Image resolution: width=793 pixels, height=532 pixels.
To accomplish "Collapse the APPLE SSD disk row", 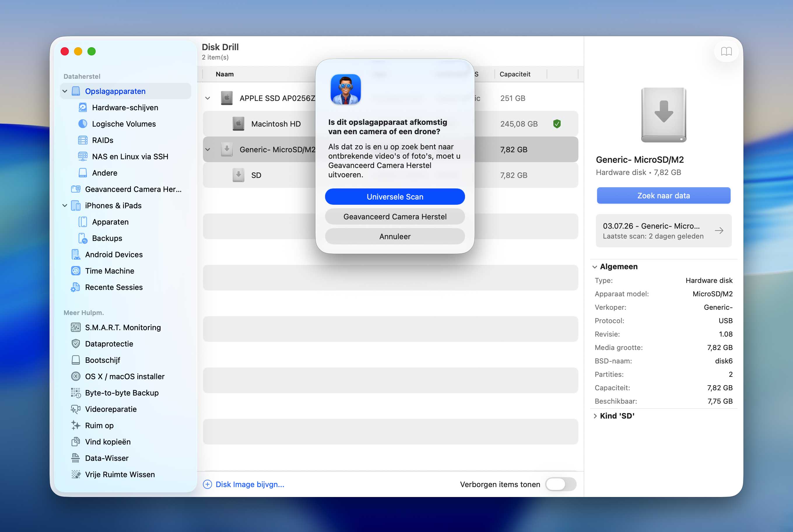I will click(208, 98).
